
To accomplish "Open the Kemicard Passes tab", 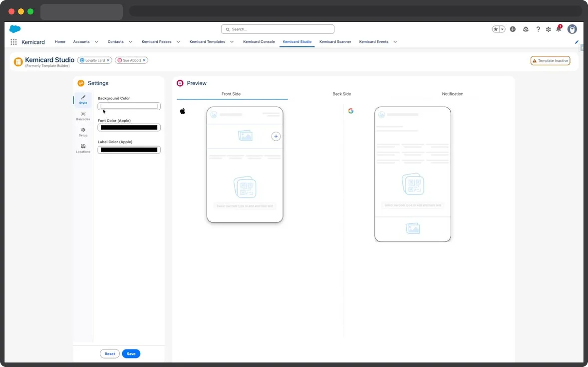I will click(x=156, y=41).
